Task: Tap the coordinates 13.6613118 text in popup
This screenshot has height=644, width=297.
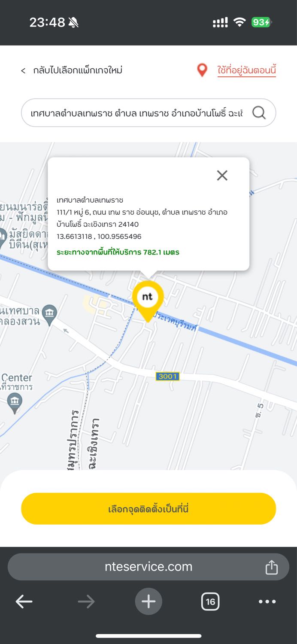Action: coord(74,237)
